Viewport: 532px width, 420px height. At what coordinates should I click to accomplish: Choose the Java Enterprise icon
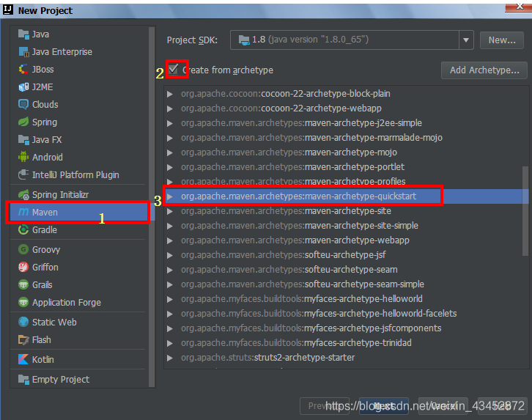(23, 52)
